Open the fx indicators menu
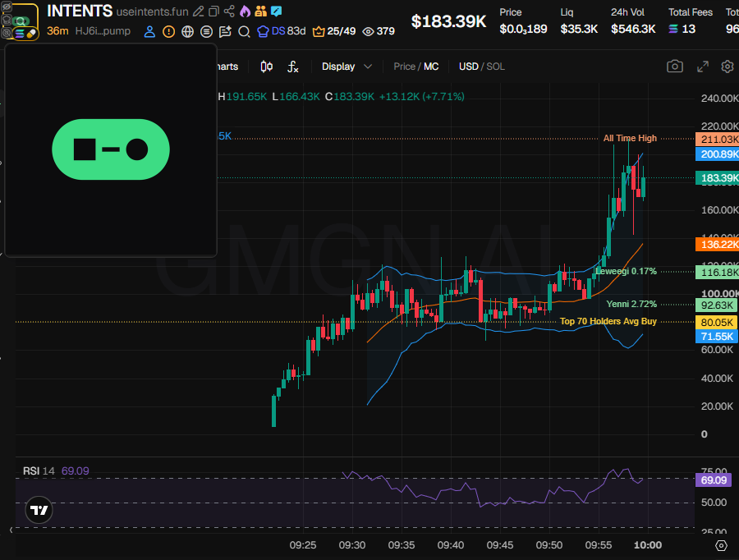The width and height of the screenshot is (739, 560). (x=292, y=67)
